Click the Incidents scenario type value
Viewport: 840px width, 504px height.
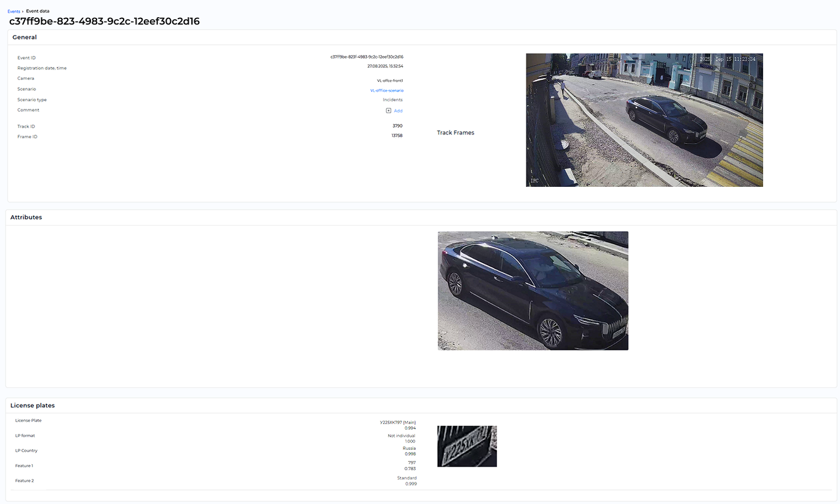pyautogui.click(x=392, y=100)
